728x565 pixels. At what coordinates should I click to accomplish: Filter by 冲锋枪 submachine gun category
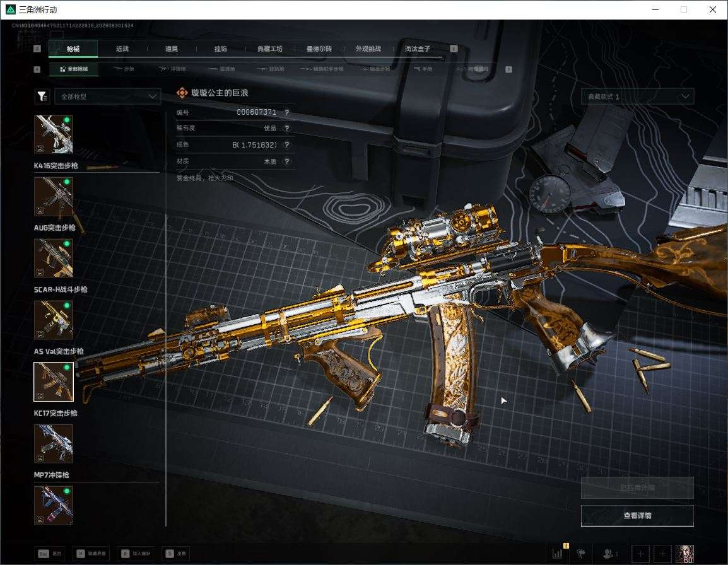[x=173, y=69]
